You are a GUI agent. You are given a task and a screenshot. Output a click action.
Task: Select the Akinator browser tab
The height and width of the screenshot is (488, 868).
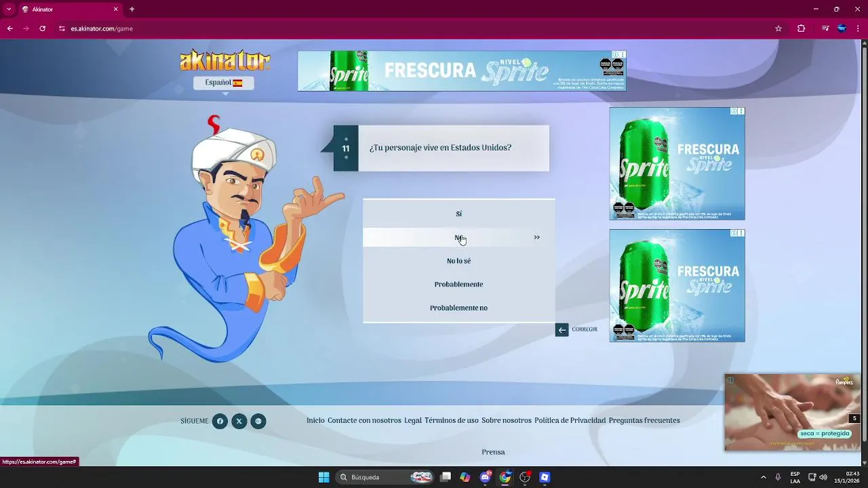(x=69, y=9)
